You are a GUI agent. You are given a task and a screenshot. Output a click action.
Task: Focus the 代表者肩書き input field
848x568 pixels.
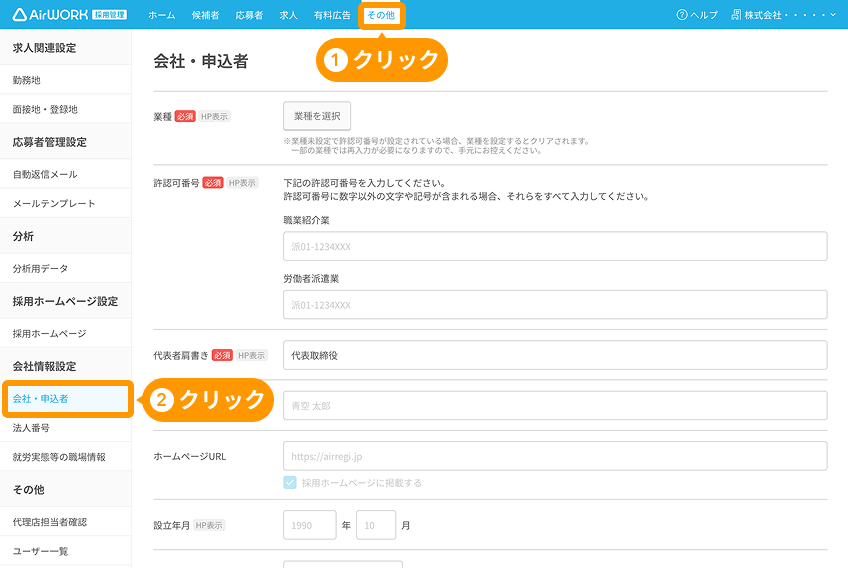[555, 355]
